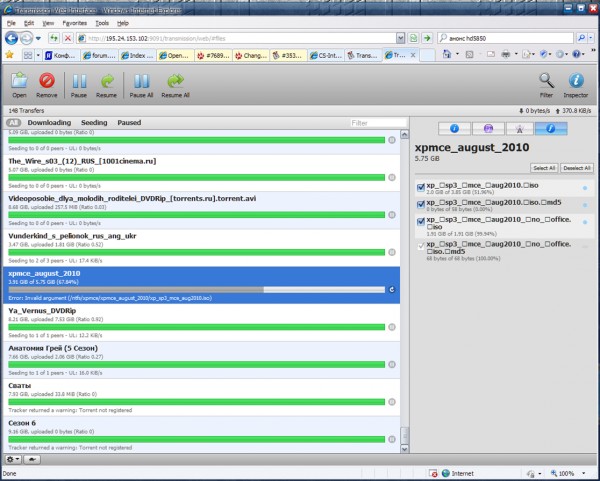
Task: Open the Favorites menu
Action: point(75,23)
